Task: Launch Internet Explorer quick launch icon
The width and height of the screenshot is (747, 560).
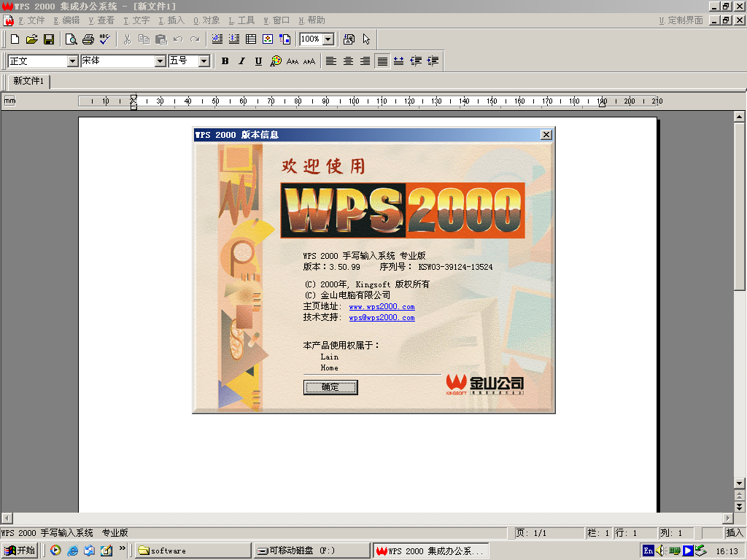Action: pos(72,551)
